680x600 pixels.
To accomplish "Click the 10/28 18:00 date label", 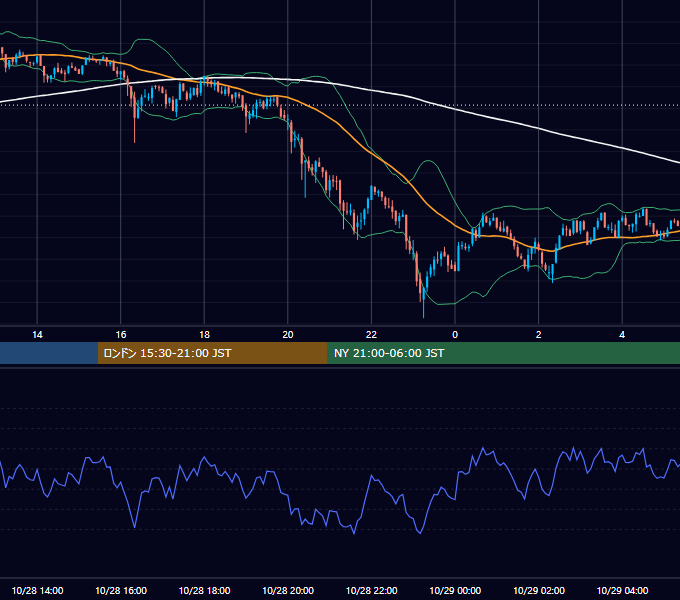I will click(204, 590).
